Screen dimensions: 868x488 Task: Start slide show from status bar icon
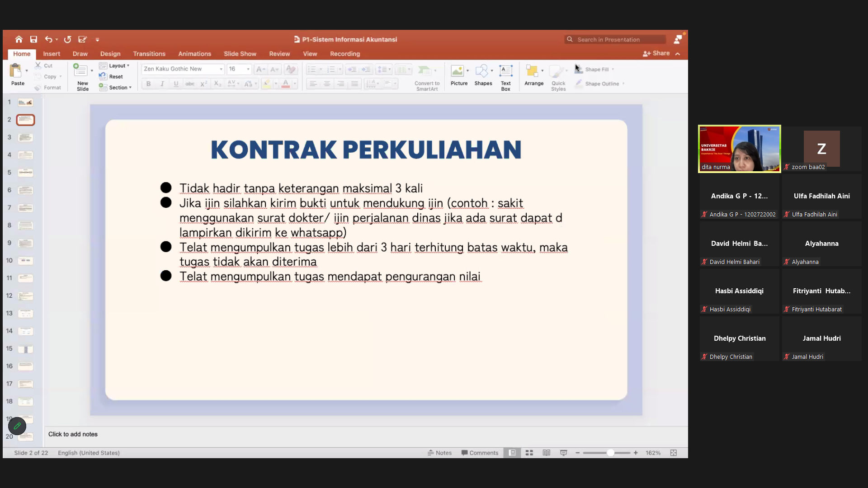[563, 453]
